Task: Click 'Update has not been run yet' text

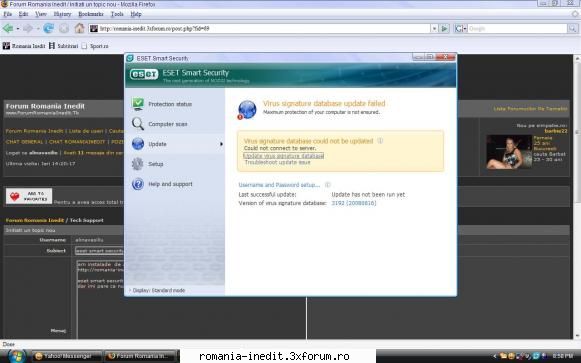Action: (368, 194)
